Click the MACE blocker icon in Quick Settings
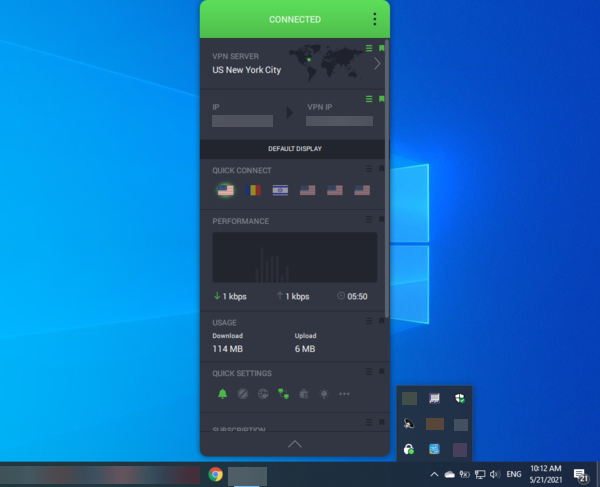600x487 pixels. point(243,394)
